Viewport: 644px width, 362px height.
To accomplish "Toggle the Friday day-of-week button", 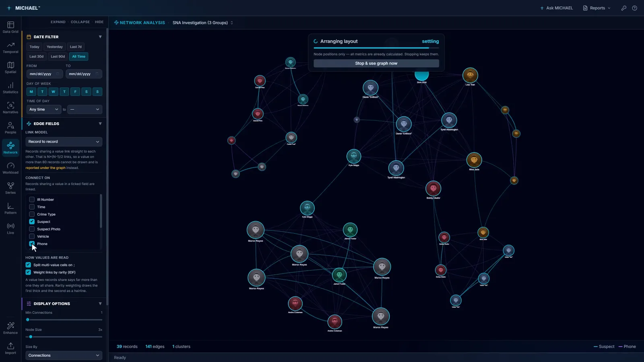I will [75, 92].
